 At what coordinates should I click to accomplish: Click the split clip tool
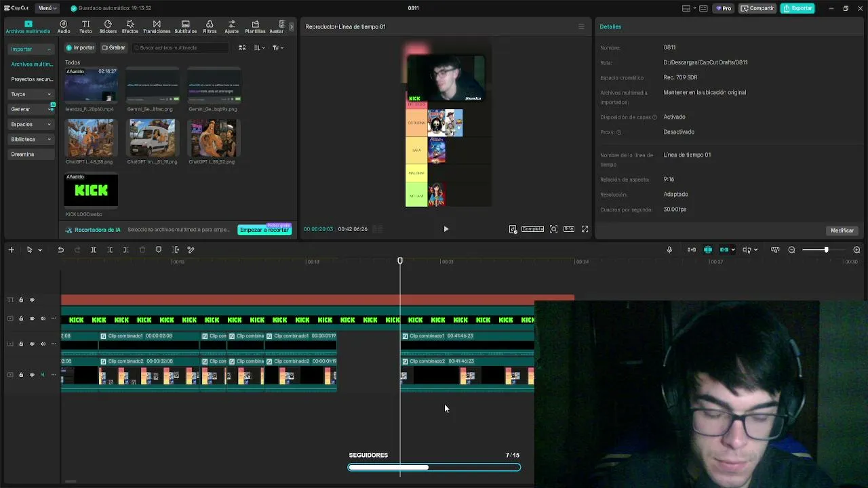tap(94, 250)
